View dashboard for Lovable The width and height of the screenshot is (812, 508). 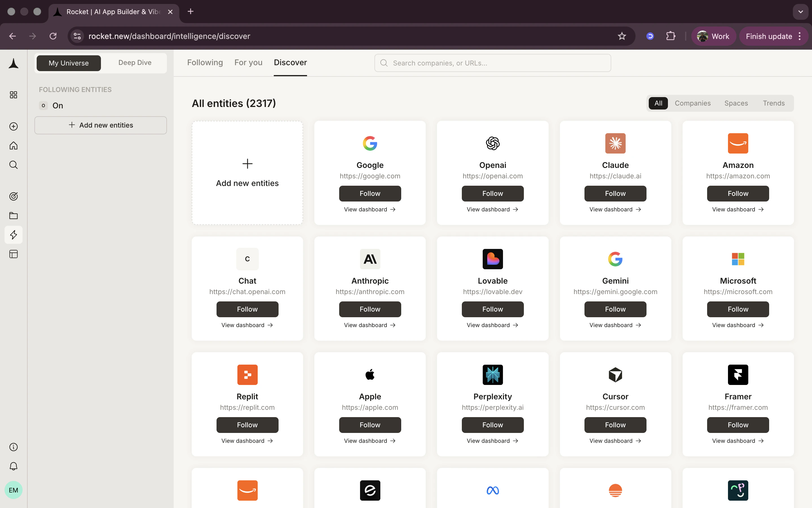[493, 325]
